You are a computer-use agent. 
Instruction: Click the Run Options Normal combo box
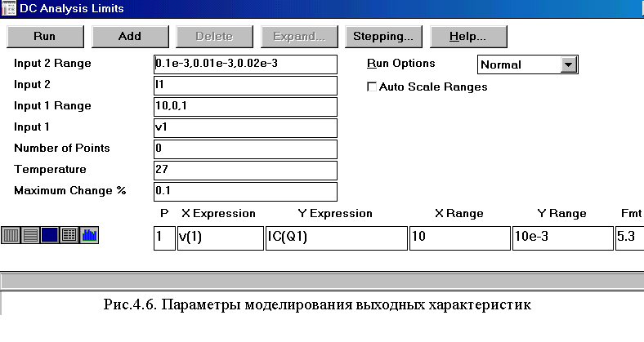tap(528, 64)
